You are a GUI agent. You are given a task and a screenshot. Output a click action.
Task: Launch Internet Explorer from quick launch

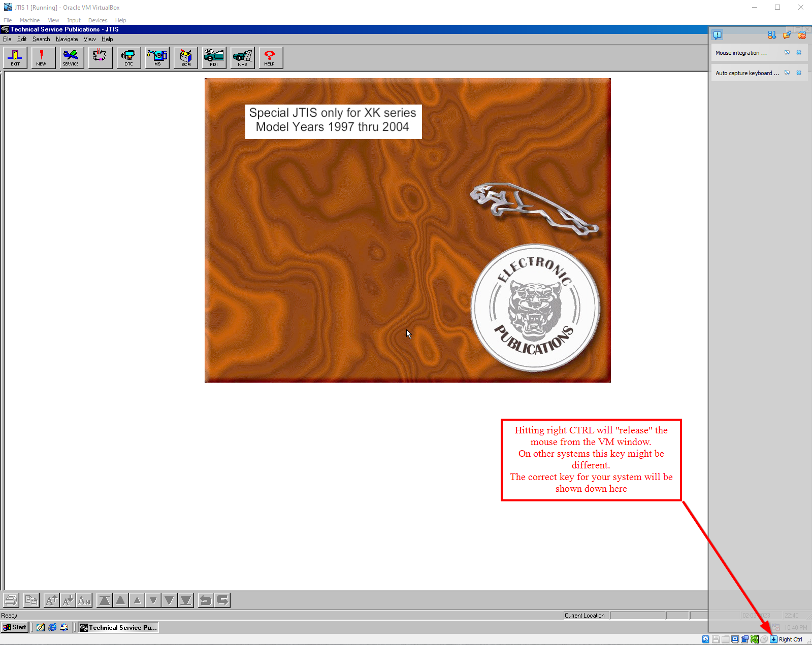pos(52,627)
